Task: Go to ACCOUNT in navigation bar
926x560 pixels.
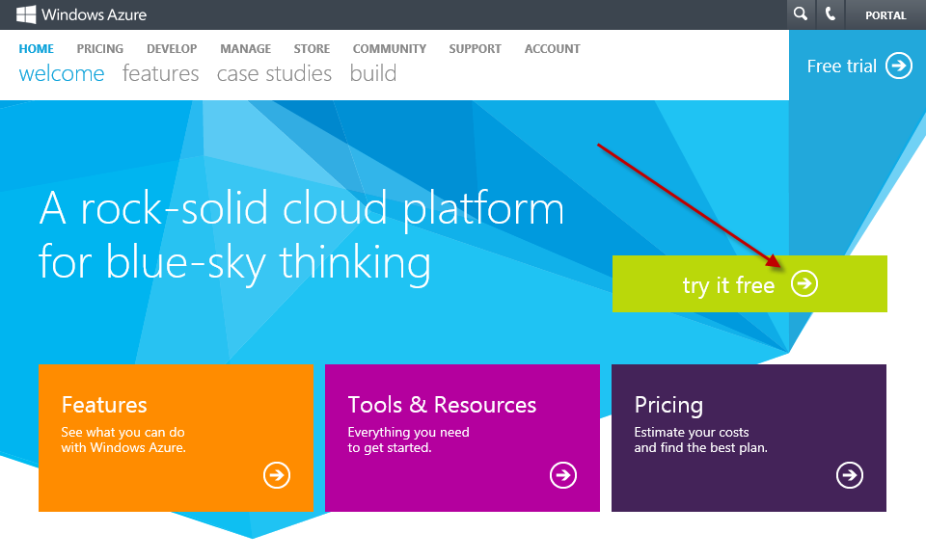Action: click(552, 49)
